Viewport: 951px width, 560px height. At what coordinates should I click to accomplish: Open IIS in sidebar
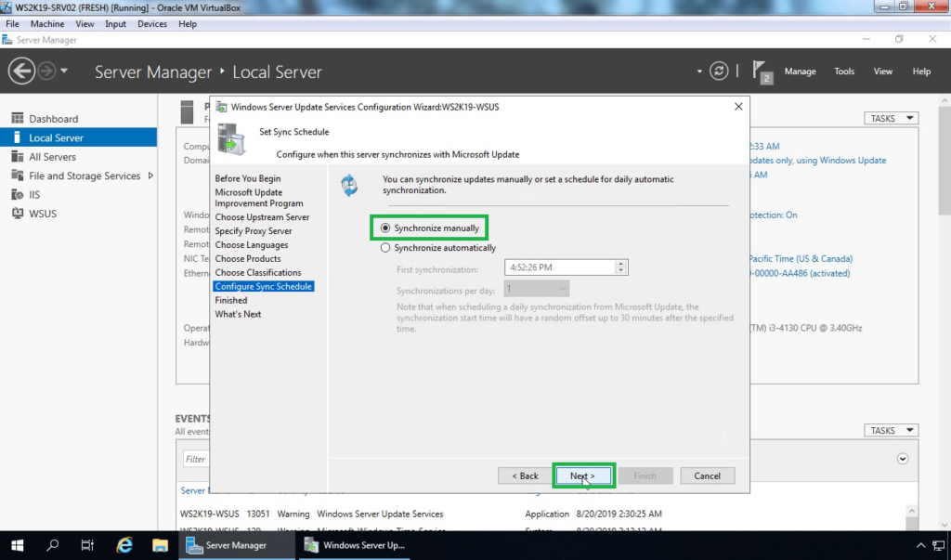tap(34, 195)
